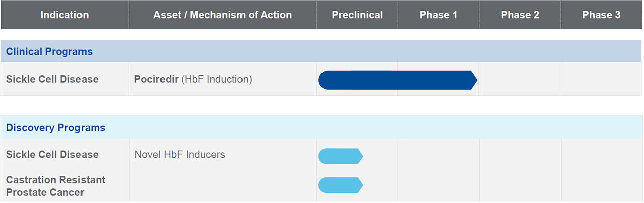Click the empty Phase 2 cell for Pociredir
This screenshot has width=644, height=203.
[x=520, y=79]
